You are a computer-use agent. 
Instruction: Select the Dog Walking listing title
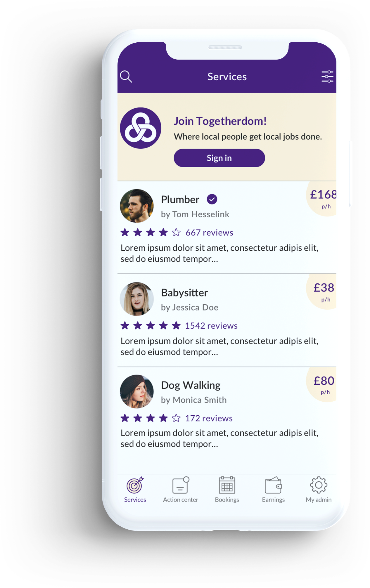pyautogui.click(x=191, y=385)
